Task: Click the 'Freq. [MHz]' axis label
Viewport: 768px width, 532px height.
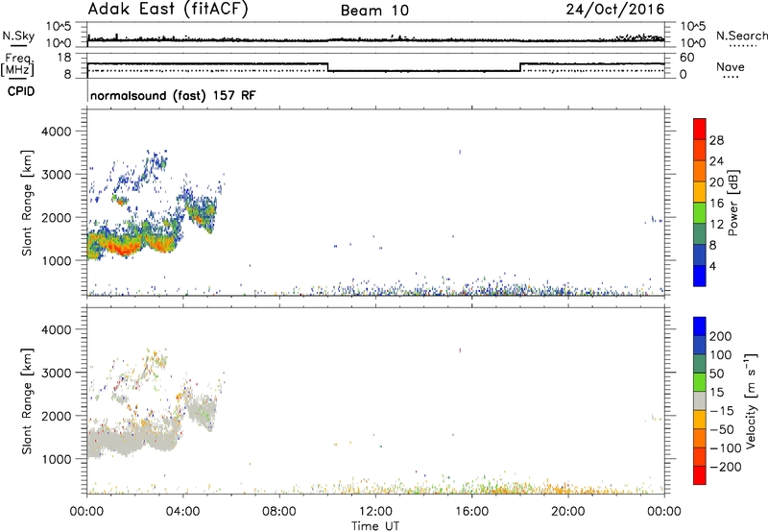Action: pos(17,64)
